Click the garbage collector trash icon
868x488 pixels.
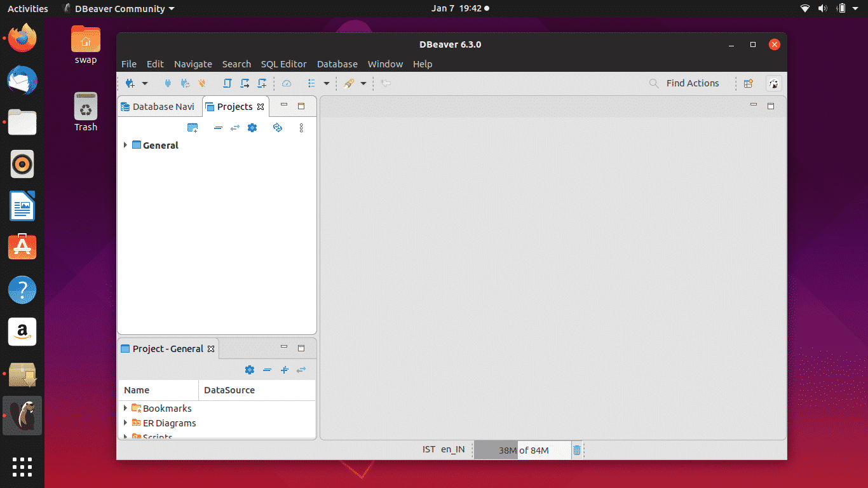(576, 450)
